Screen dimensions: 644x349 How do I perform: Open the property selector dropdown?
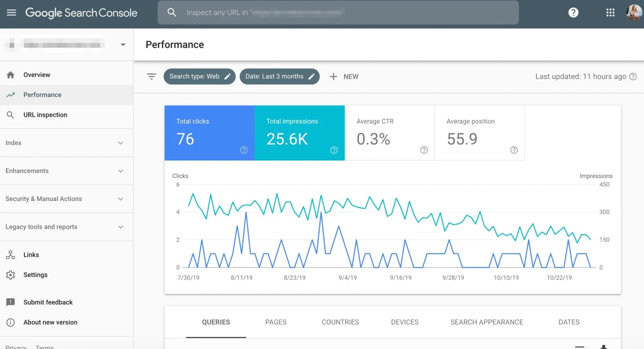point(123,45)
